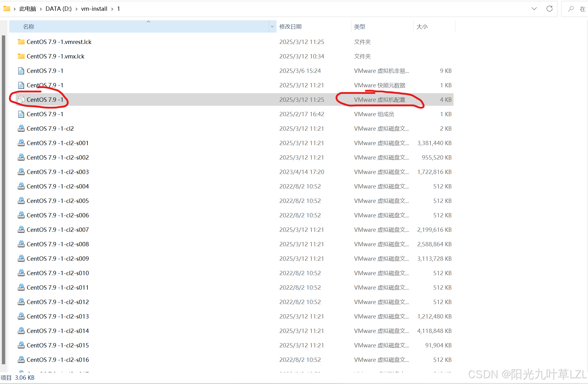Click the size 4,118,848 KB

tap(434, 331)
